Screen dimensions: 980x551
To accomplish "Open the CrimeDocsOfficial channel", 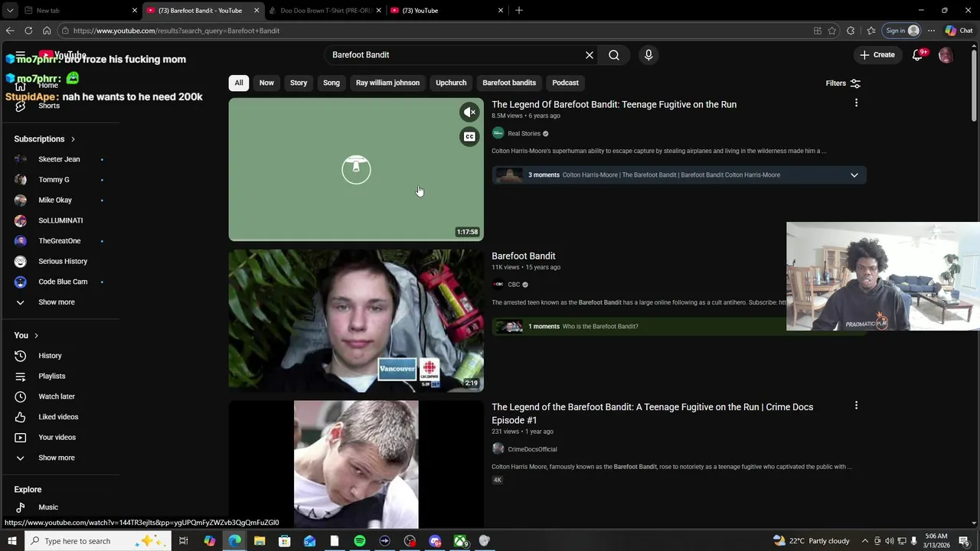I will click(x=532, y=449).
